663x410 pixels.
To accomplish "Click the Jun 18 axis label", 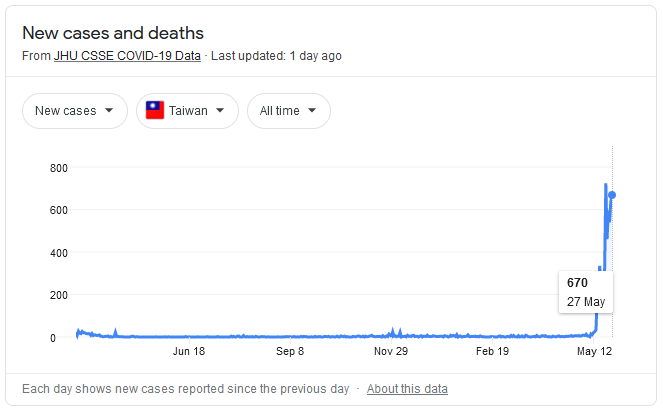I will [189, 351].
